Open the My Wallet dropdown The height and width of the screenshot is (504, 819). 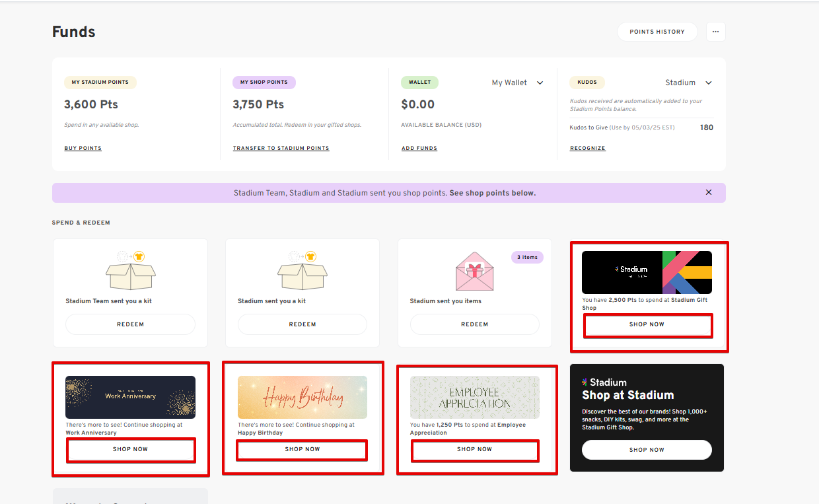click(x=517, y=83)
